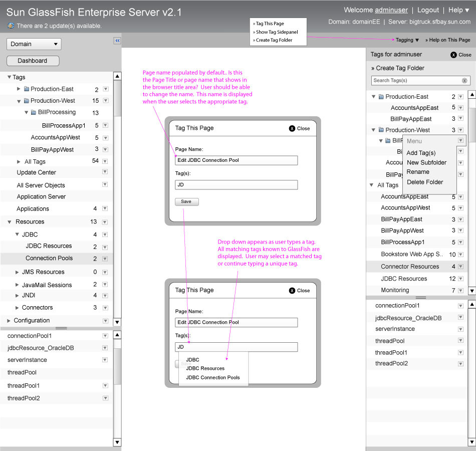The height and width of the screenshot is (451, 476).
Task: Open the Tagging dropdown menu
Action: [407, 40]
